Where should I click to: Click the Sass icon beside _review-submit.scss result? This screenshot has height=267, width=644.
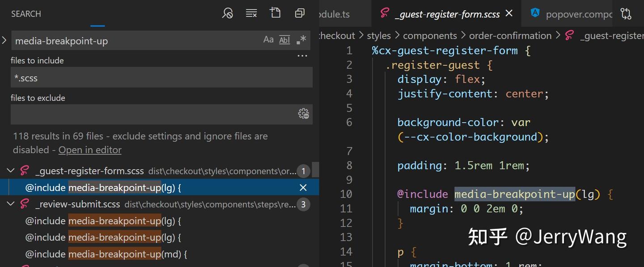[x=25, y=204]
